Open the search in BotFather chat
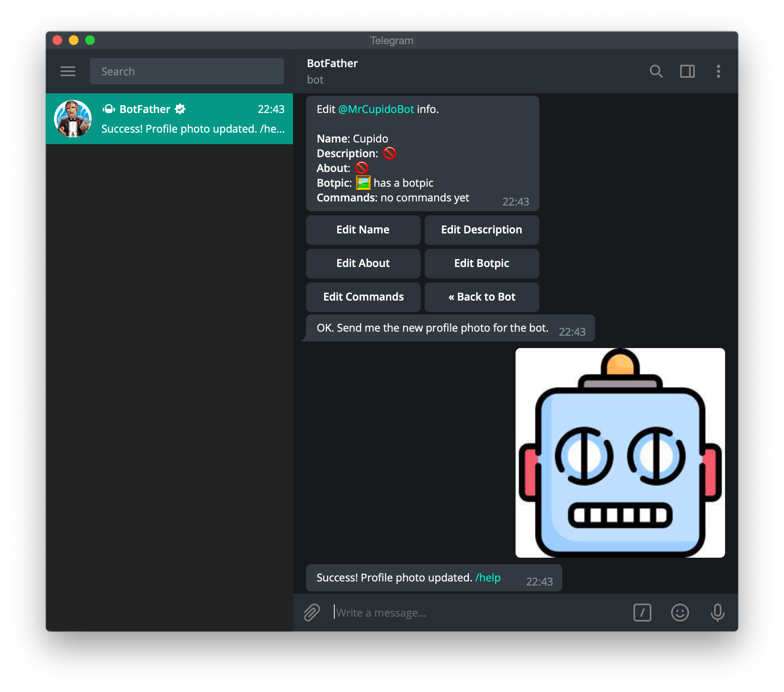The image size is (784, 692). coord(656,71)
